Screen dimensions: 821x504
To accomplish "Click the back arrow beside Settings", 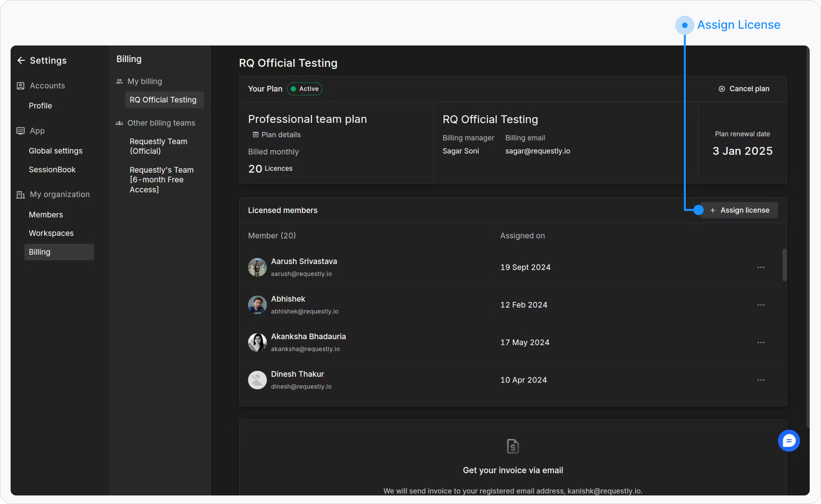I will 21,61.
